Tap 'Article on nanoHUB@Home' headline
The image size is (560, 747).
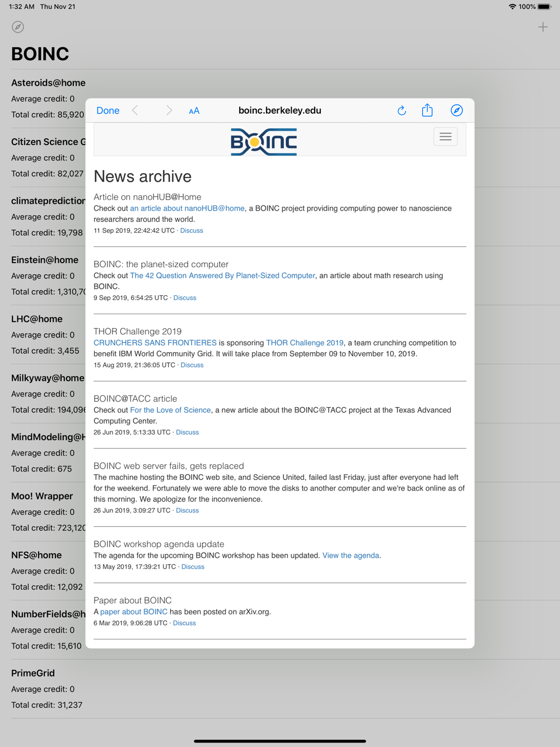[147, 197]
